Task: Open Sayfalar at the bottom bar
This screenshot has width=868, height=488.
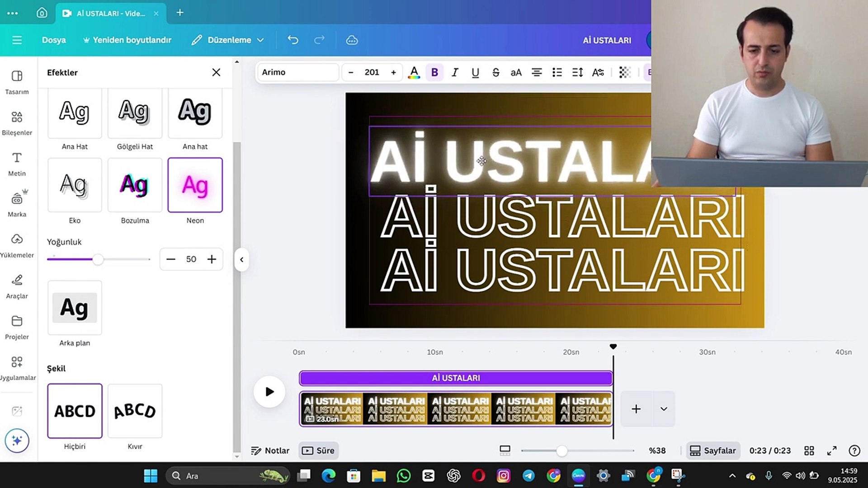Action: (713, 450)
